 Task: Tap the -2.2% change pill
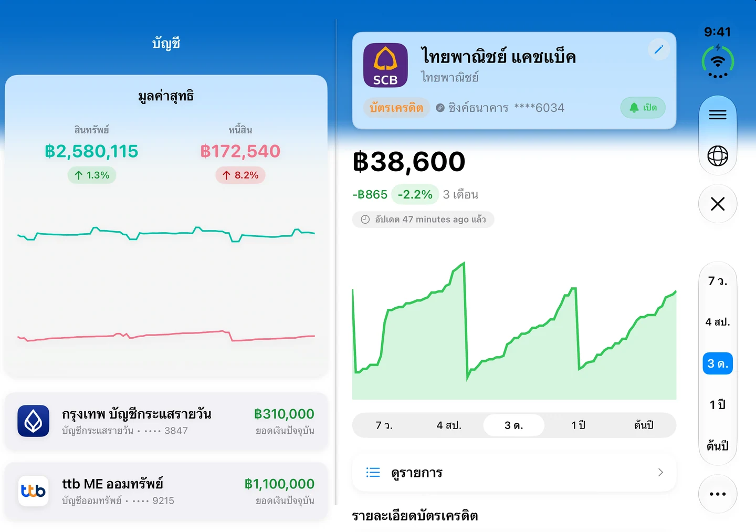pyautogui.click(x=415, y=195)
